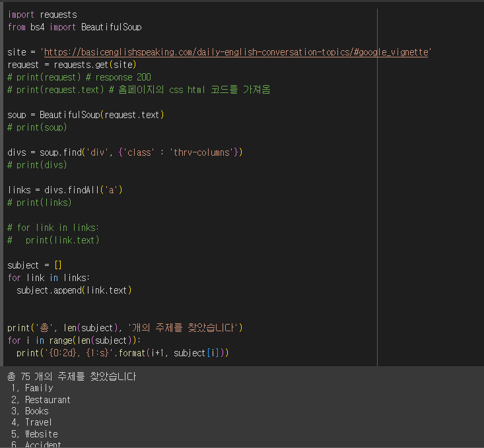
Task: Click the '# print(links)' comment
Action: pyautogui.click(x=39, y=203)
